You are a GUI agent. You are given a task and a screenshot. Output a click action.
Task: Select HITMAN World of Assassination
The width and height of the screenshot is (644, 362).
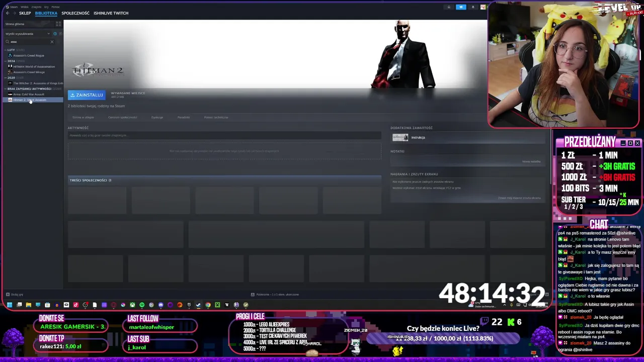pos(34,66)
